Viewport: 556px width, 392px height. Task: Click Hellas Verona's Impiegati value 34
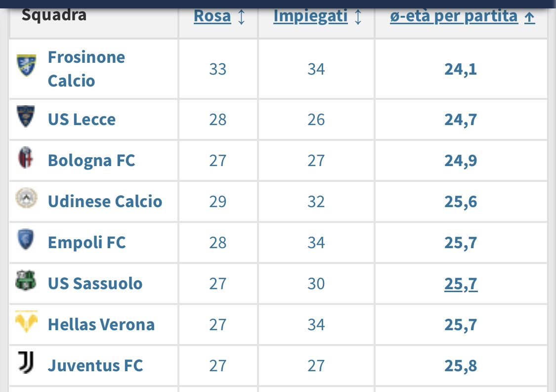pyautogui.click(x=316, y=325)
